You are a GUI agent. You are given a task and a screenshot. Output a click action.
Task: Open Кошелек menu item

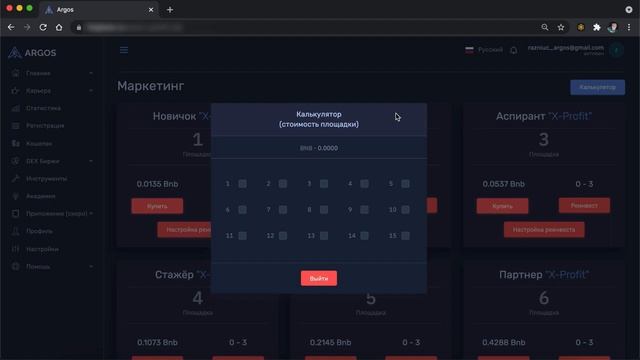[x=39, y=143]
